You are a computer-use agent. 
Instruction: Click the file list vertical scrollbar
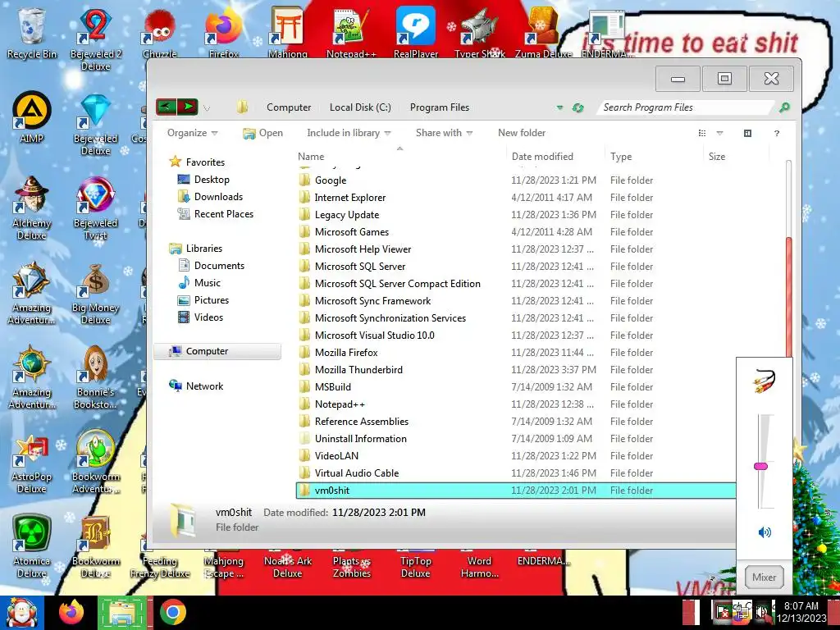tap(788, 297)
